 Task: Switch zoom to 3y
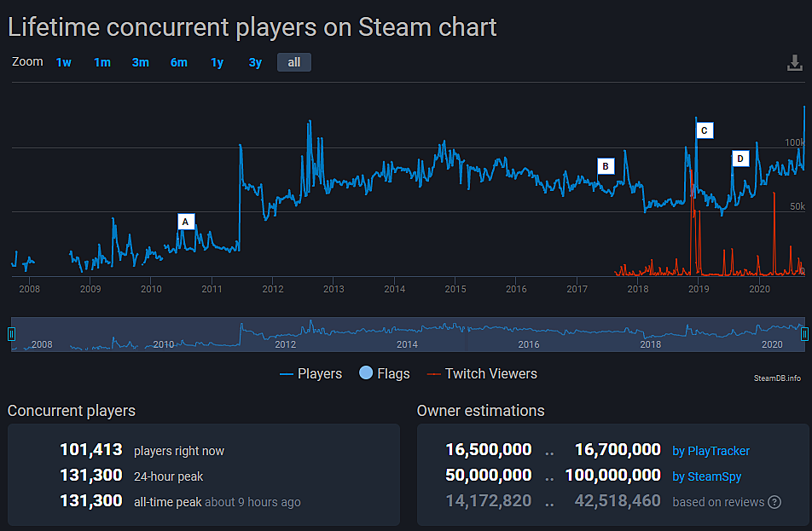click(255, 62)
